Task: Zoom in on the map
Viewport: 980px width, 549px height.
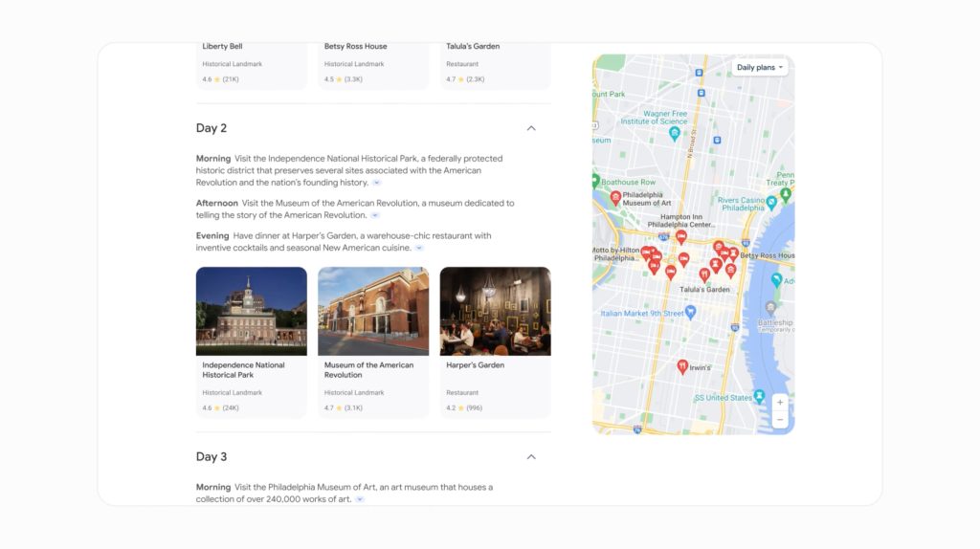Action: click(780, 403)
